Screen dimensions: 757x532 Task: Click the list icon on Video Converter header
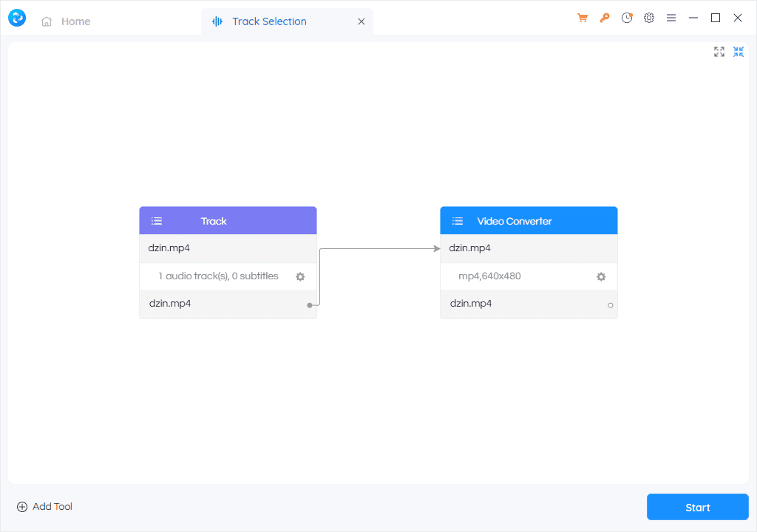(458, 221)
